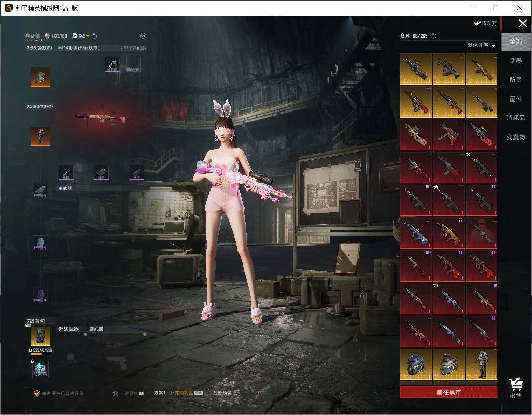The image size is (532, 415).
Task: Minimize the 和平精英模拟器高清版 window
Action: (472, 8)
